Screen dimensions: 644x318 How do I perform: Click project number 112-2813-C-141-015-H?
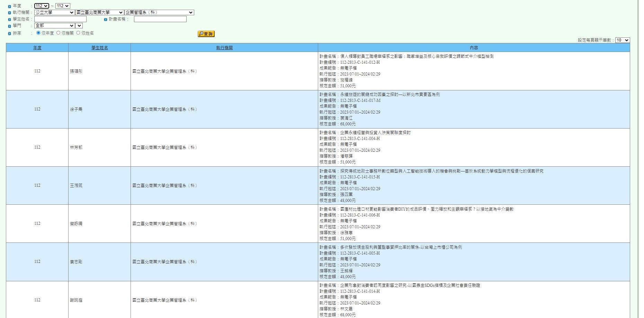click(x=360, y=177)
